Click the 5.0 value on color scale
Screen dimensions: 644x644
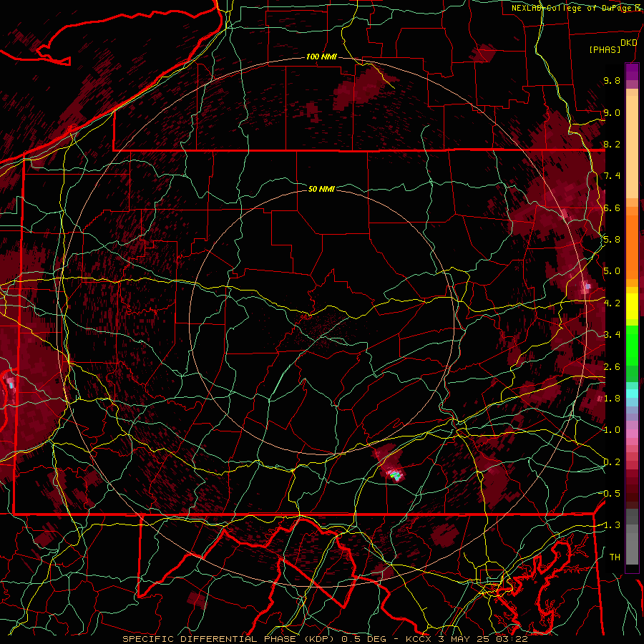click(x=612, y=271)
